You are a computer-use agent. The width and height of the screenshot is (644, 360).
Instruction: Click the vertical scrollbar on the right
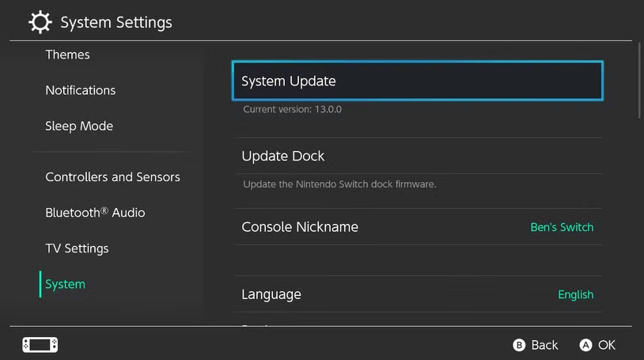pyautogui.click(x=639, y=79)
